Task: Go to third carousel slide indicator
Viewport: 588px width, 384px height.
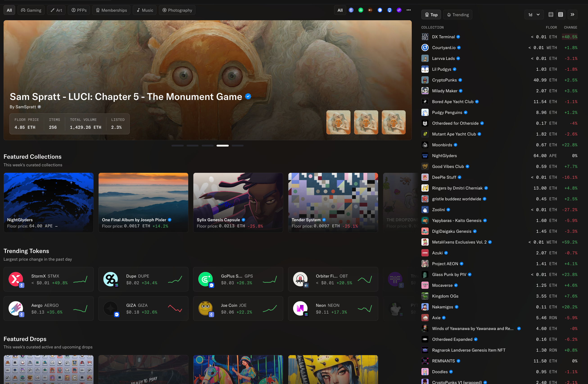Action: click(208, 146)
